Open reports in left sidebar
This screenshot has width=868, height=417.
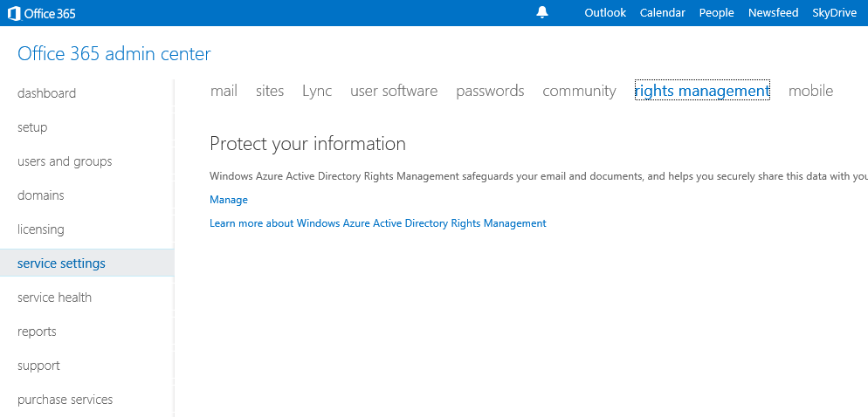(37, 332)
